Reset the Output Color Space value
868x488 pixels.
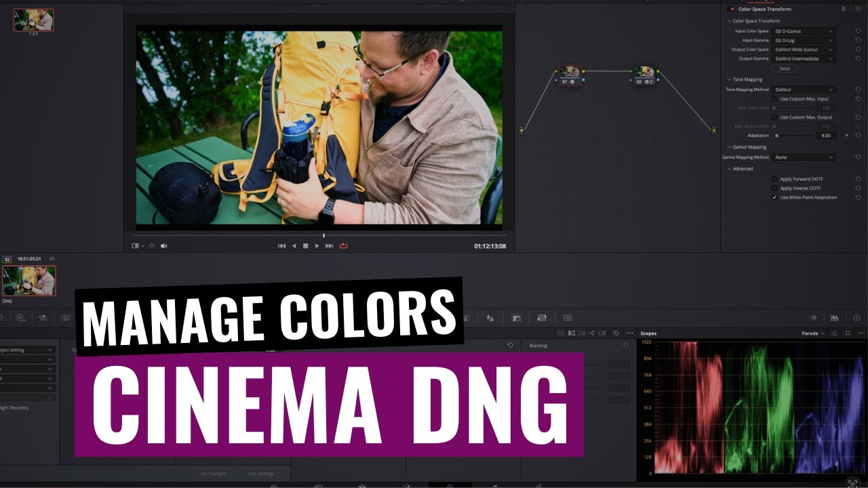858,49
